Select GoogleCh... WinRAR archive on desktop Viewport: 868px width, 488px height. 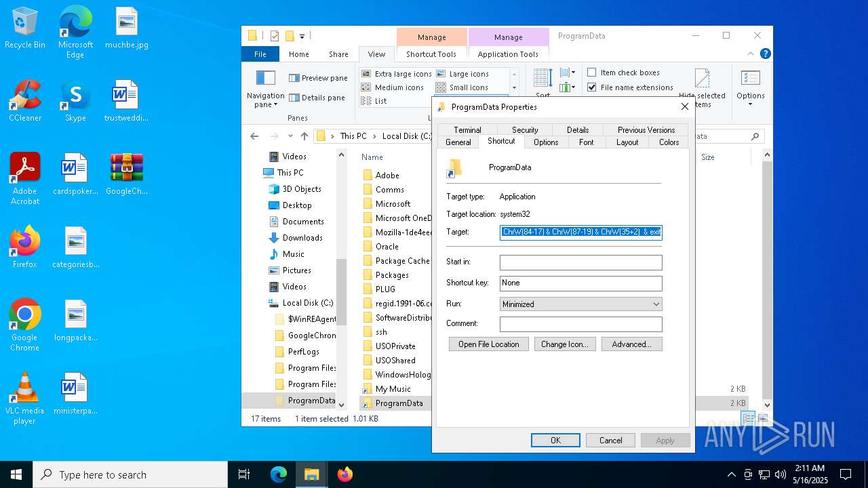126,175
